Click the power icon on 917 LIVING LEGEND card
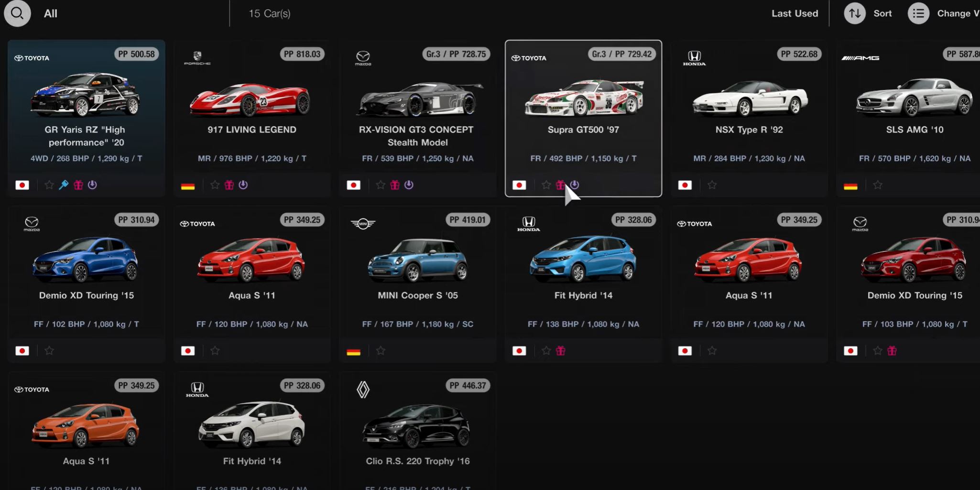The width and height of the screenshot is (980, 490). [x=243, y=185]
